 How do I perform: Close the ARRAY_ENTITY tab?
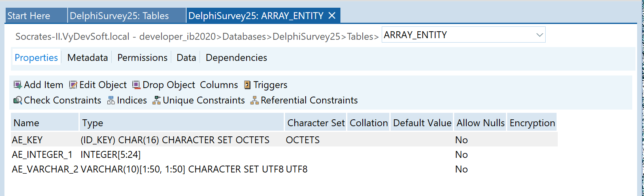click(x=332, y=16)
